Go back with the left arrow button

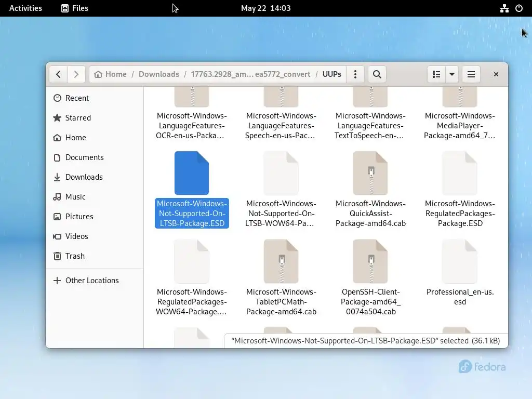point(58,74)
